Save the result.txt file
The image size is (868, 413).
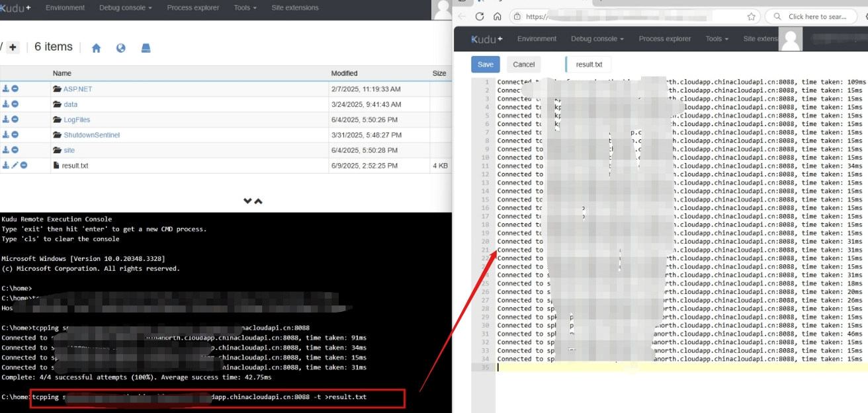coord(485,64)
